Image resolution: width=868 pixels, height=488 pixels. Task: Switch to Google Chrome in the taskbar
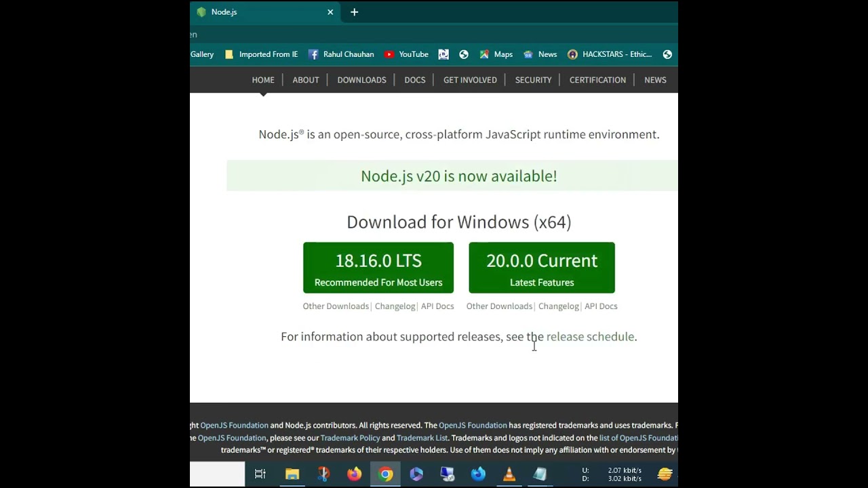386,474
